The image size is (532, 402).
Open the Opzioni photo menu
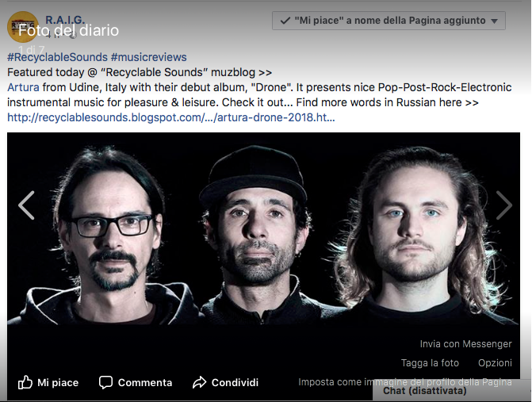[x=495, y=363]
